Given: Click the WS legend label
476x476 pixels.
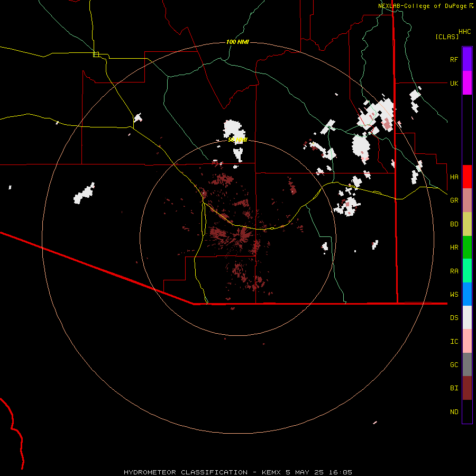Looking at the screenshot, I should coord(454,295).
